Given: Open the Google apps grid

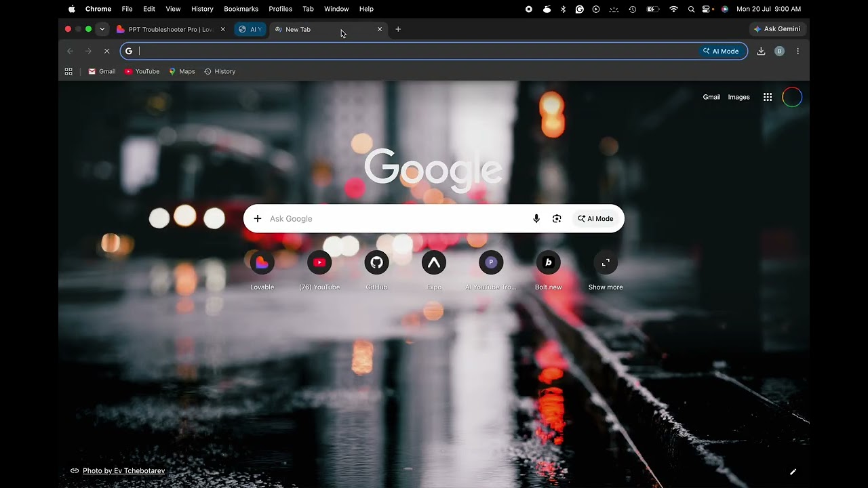Looking at the screenshot, I should (x=768, y=97).
